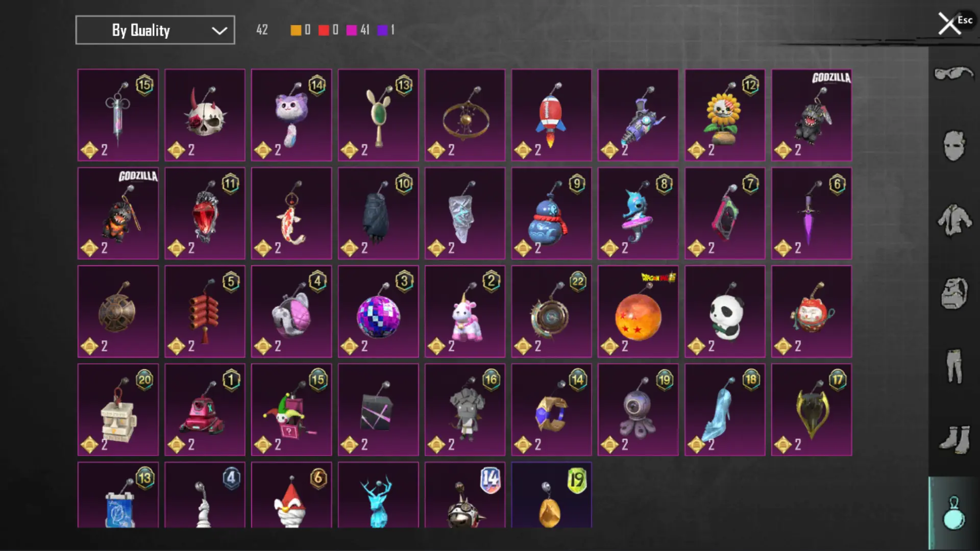Viewport: 980px width, 551px height.
Task: Select the boots category icon
Action: (x=953, y=439)
